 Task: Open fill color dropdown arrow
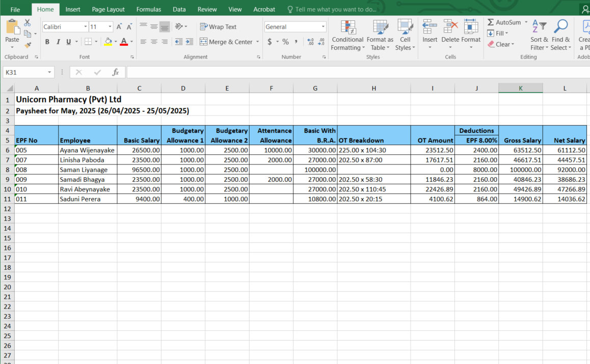pos(116,42)
